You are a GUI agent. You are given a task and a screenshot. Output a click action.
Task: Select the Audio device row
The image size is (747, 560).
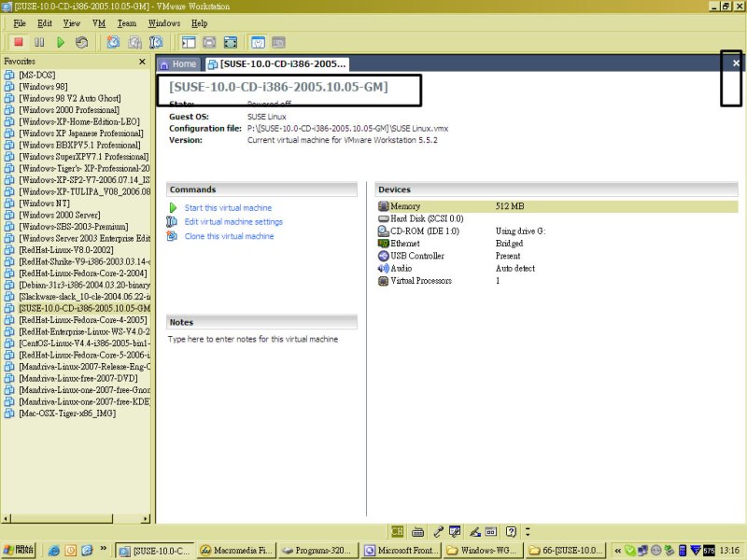pos(557,268)
